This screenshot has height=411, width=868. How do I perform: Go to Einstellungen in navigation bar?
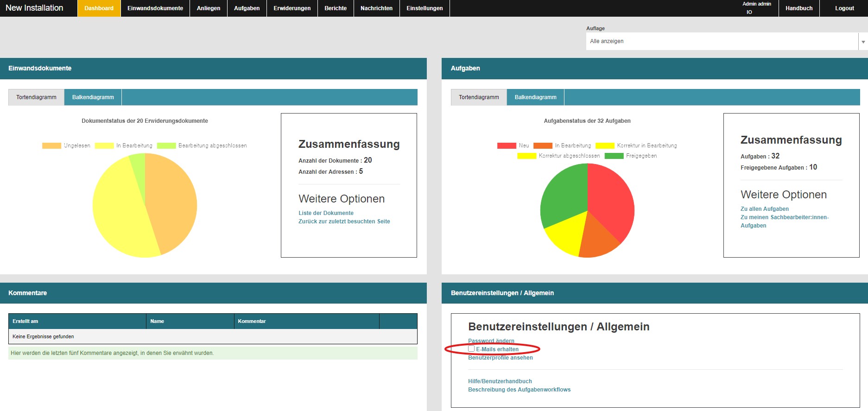[424, 8]
